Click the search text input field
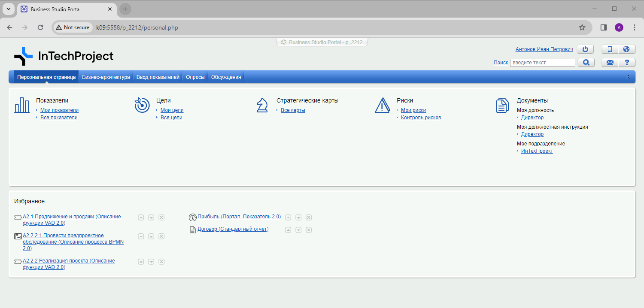This screenshot has width=644, height=308. 542,63
